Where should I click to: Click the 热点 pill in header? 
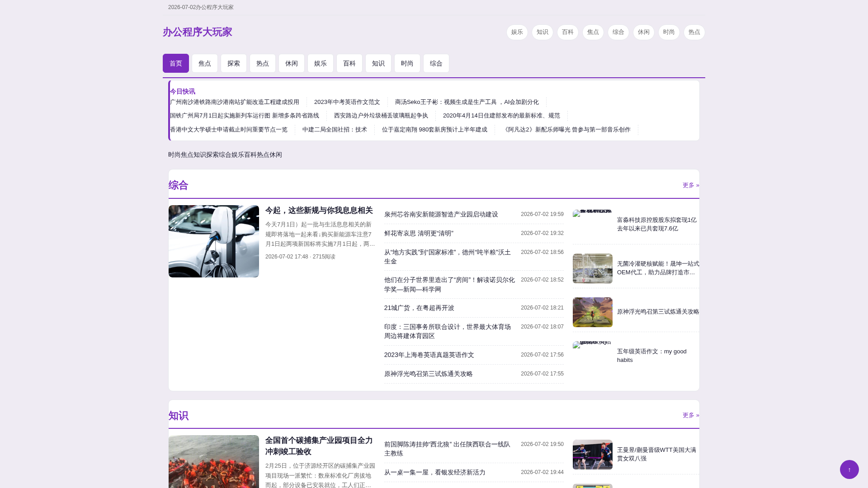694,32
